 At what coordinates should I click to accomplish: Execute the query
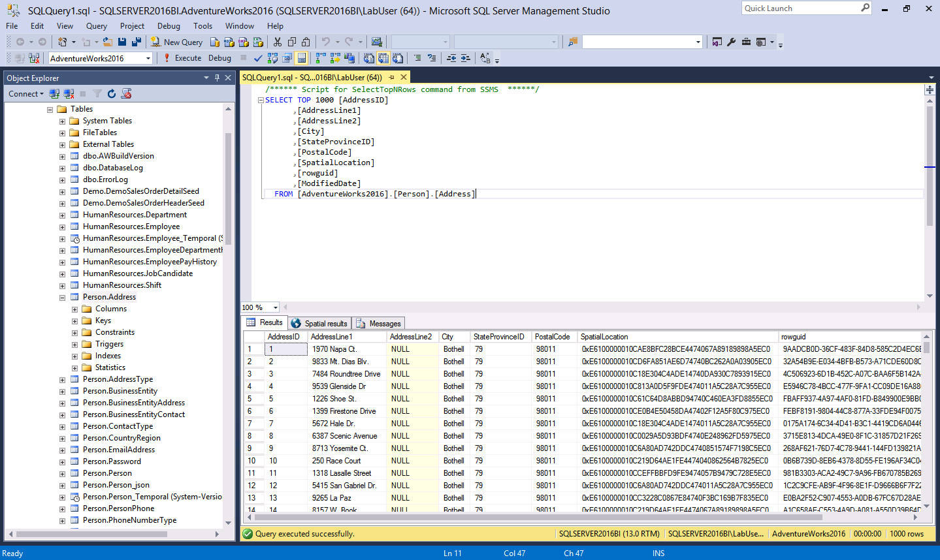[182, 58]
